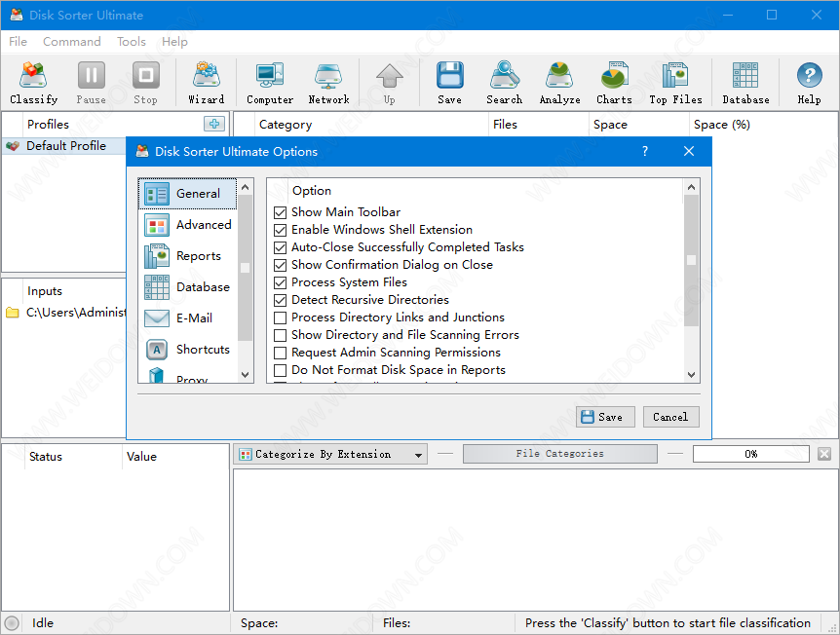Click the Space (%) column header

[x=763, y=125]
